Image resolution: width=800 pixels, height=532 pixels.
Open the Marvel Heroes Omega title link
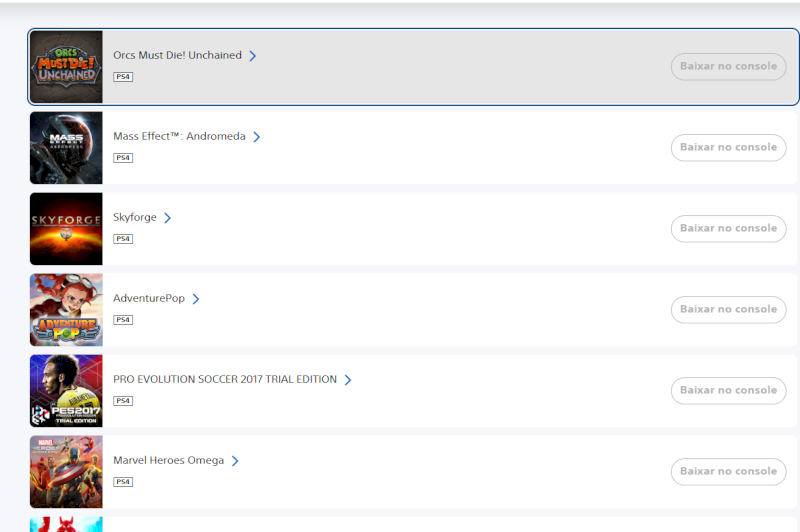coord(168,461)
